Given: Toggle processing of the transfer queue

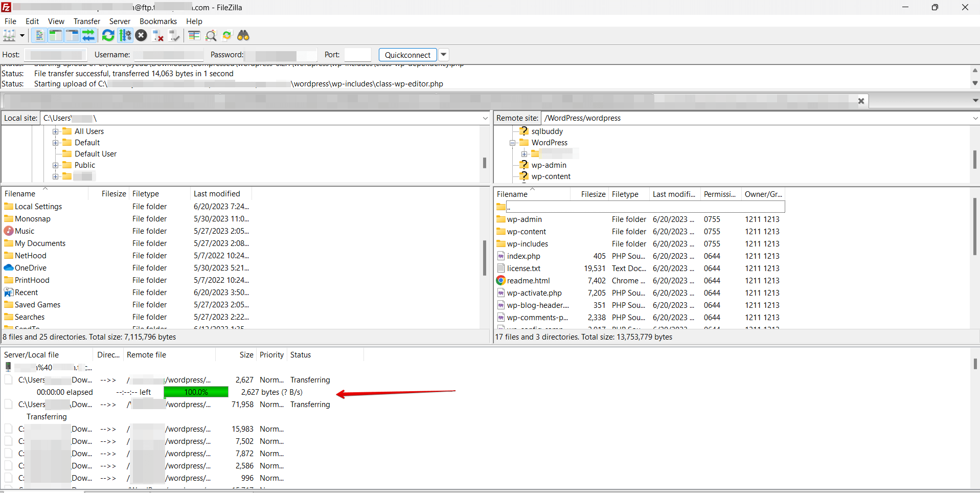Looking at the screenshot, I should coord(125,36).
